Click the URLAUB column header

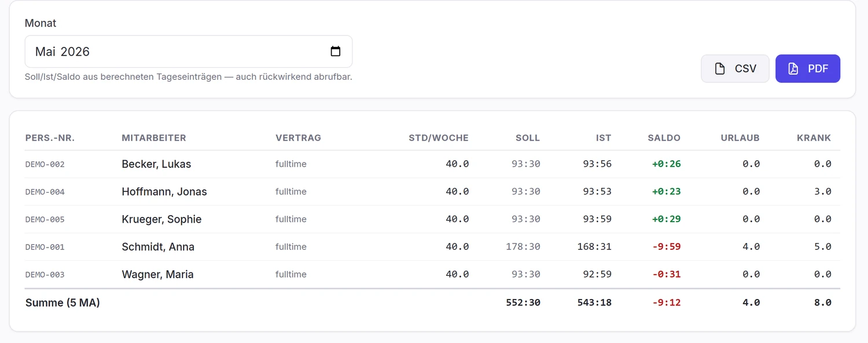pyautogui.click(x=740, y=138)
